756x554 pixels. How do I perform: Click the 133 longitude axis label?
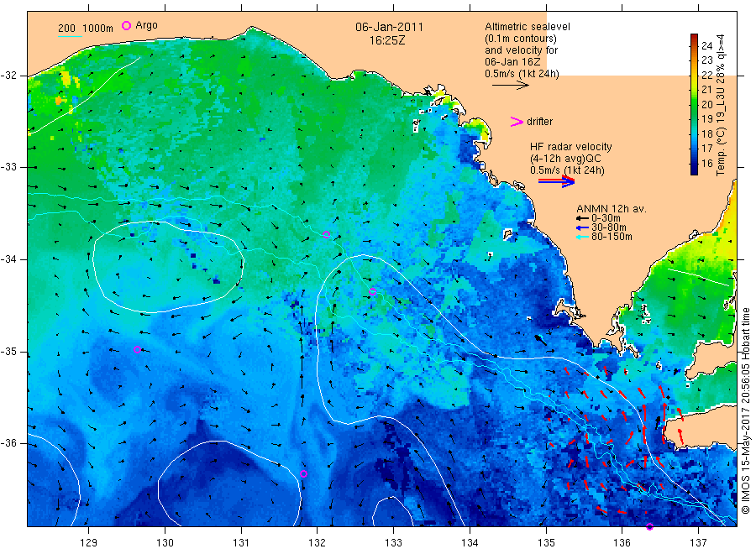pos(393,543)
